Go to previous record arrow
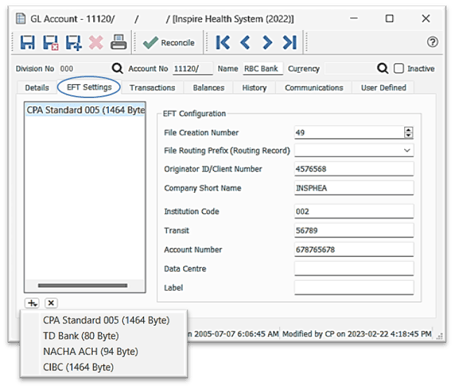This screenshot has width=454, height=388. click(245, 42)
